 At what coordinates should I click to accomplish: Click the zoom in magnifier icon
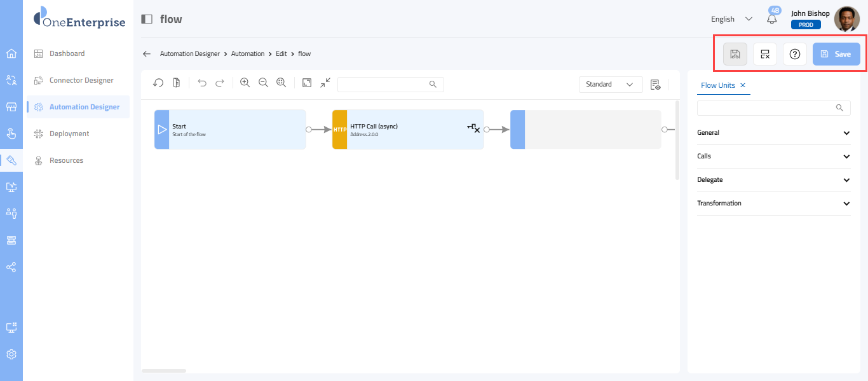click(x=245, y=83)
